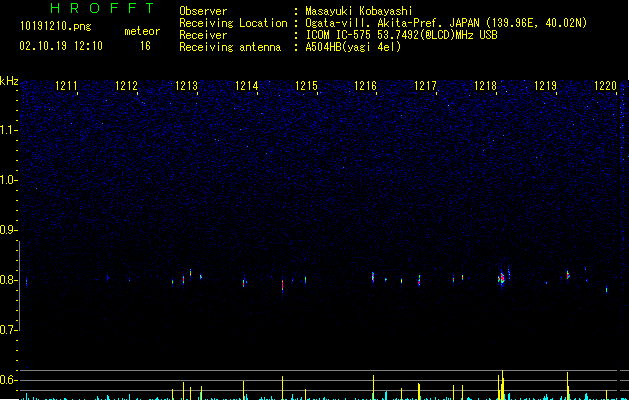629x400 pixels.
Task: Click the meteor count value 16
Action: 145,46
